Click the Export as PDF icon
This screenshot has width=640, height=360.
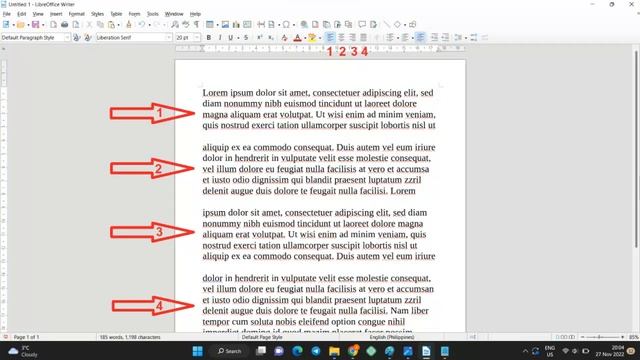click(53, 25)
